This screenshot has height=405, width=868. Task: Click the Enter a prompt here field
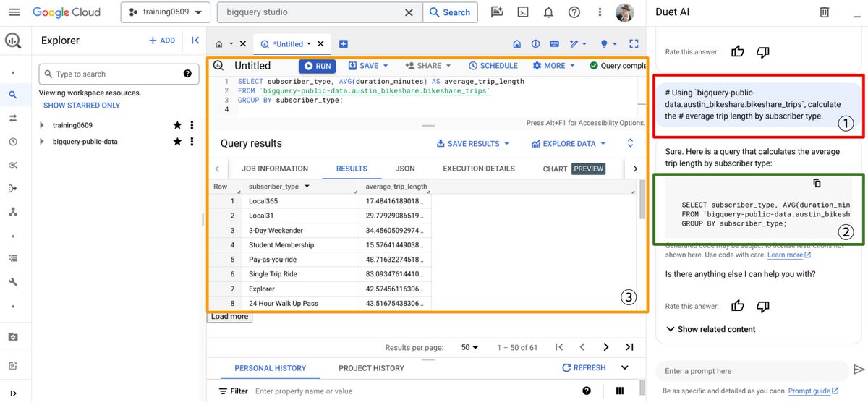click(x=752, y=371)
